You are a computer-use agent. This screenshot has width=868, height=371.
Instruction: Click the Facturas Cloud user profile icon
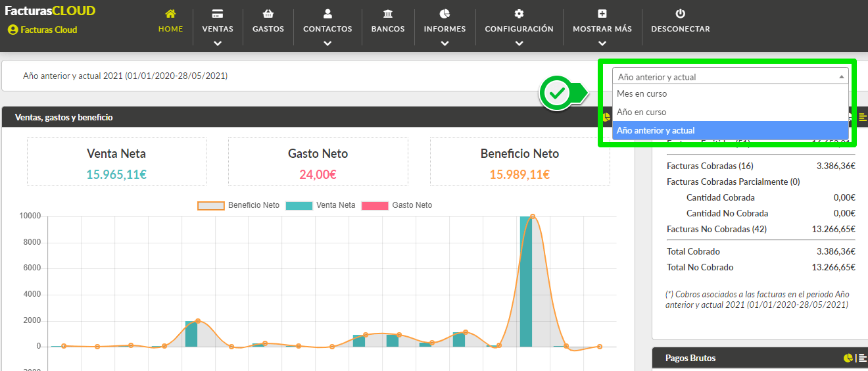coord(12,30)
